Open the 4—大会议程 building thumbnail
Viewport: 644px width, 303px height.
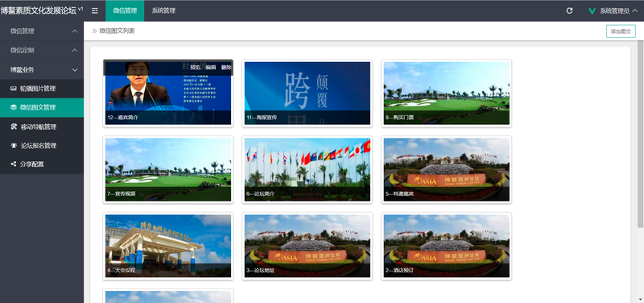(x=168, y=246)
